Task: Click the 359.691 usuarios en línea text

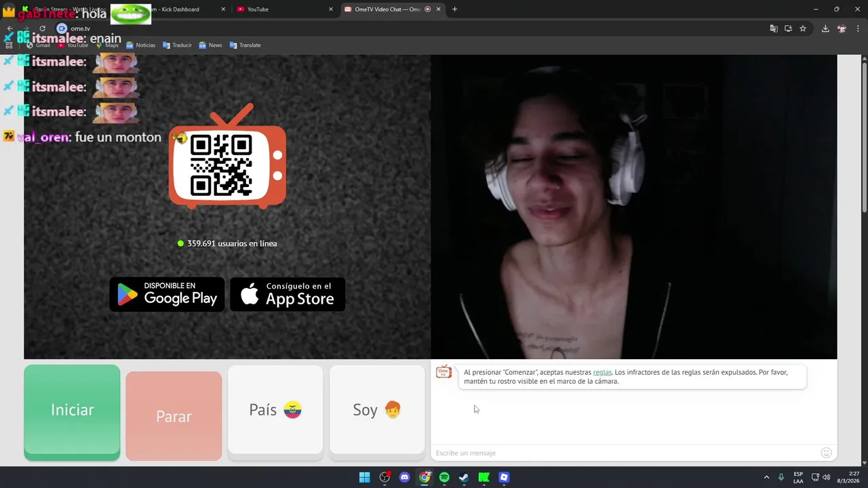Action: pos(232,243)
